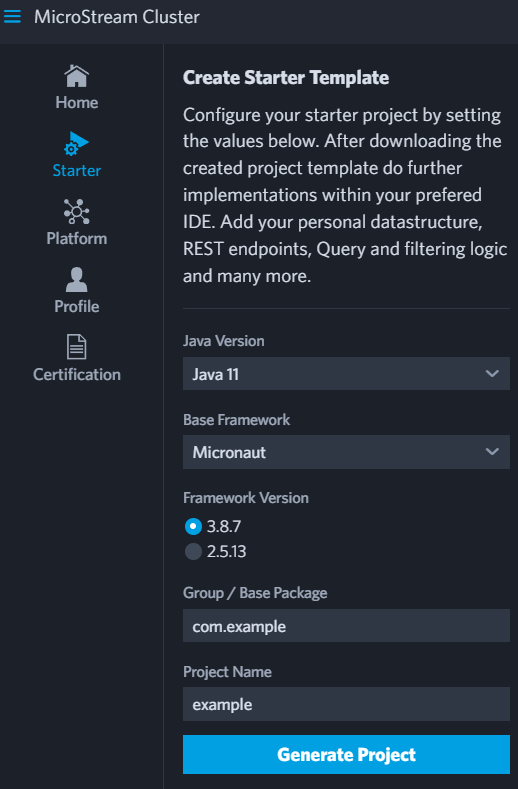Click the chevron on the Micronaut dropdown

coord(492,452)
